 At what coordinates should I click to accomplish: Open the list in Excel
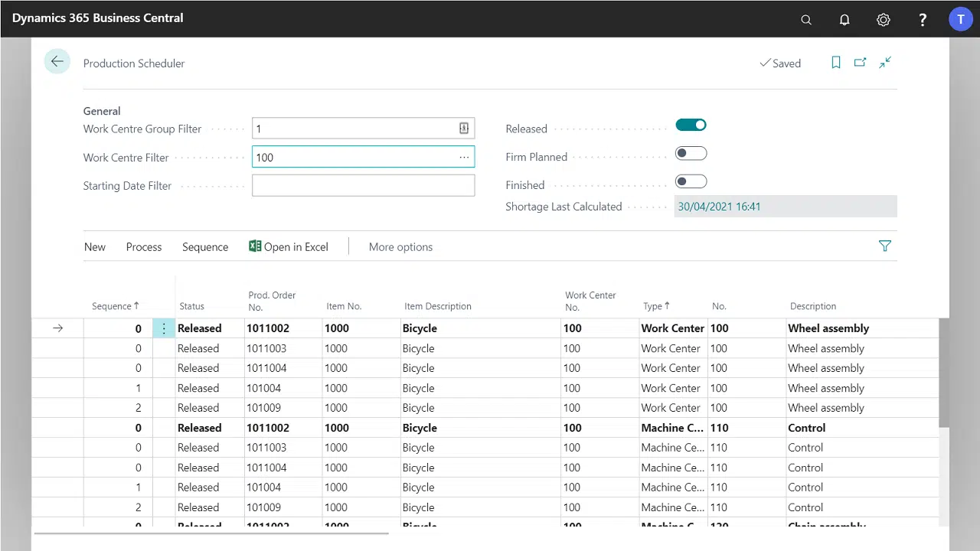289,246
